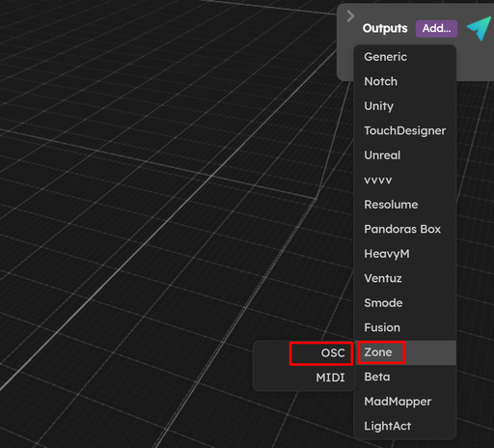This screenshot has height=448, width=494.
Task: Select Smode from the list
Action: point(405,303)
